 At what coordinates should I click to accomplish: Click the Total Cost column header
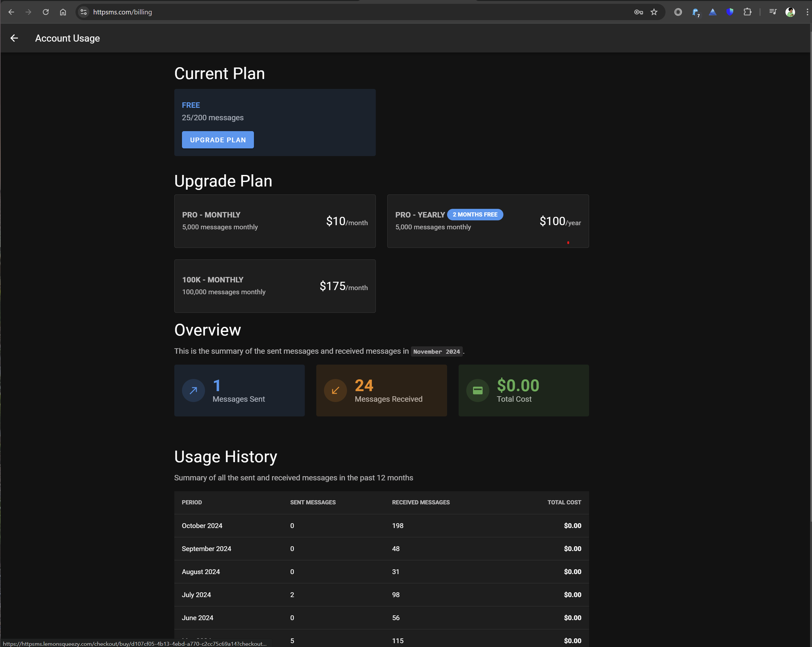(564, 502)
